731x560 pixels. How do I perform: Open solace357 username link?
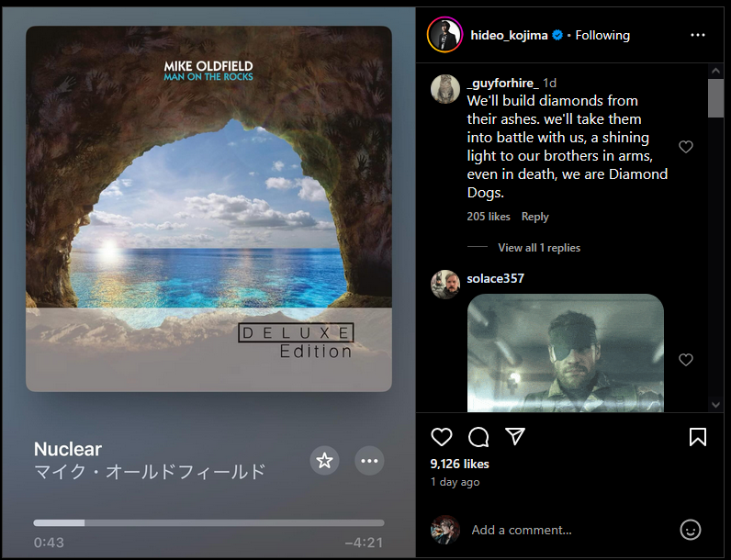pos(496,278)
